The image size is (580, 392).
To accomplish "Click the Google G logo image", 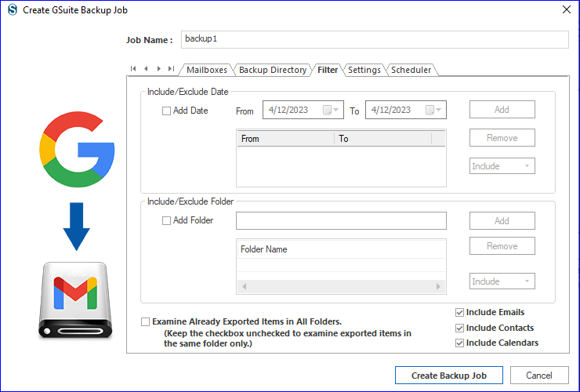I will coord(77,149).
